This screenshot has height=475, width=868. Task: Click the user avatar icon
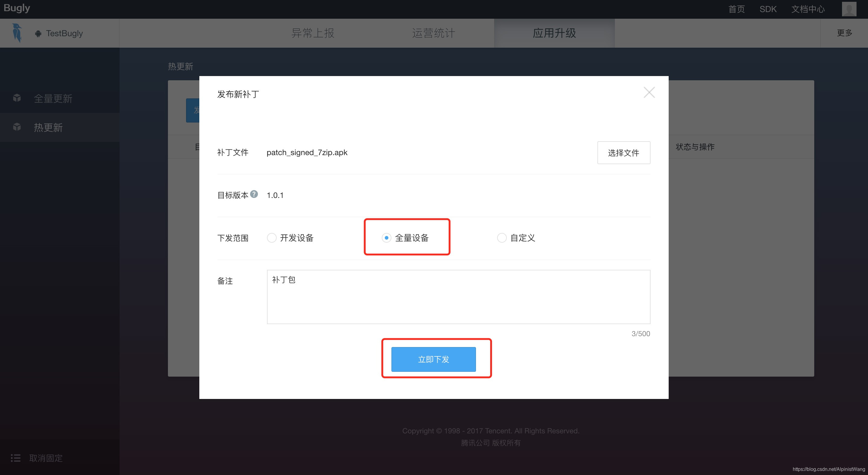click(x=849, y=9)
